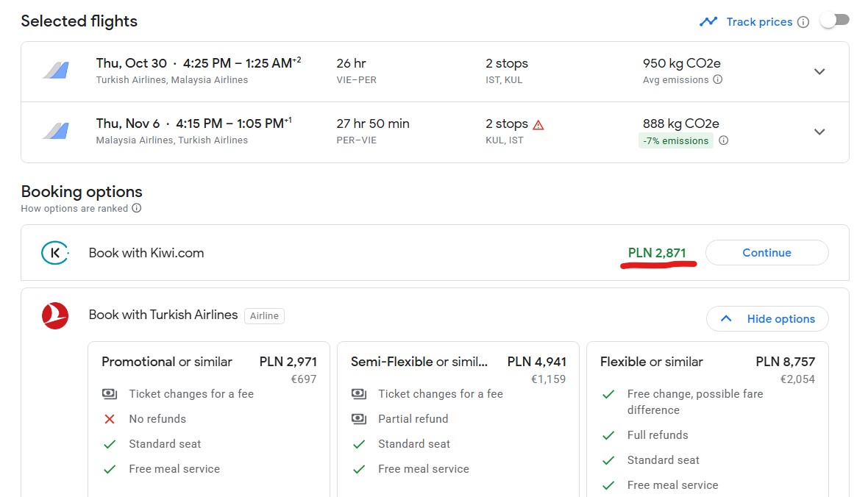Click the Semi-Flexible Free meal service checkmark

359,469
